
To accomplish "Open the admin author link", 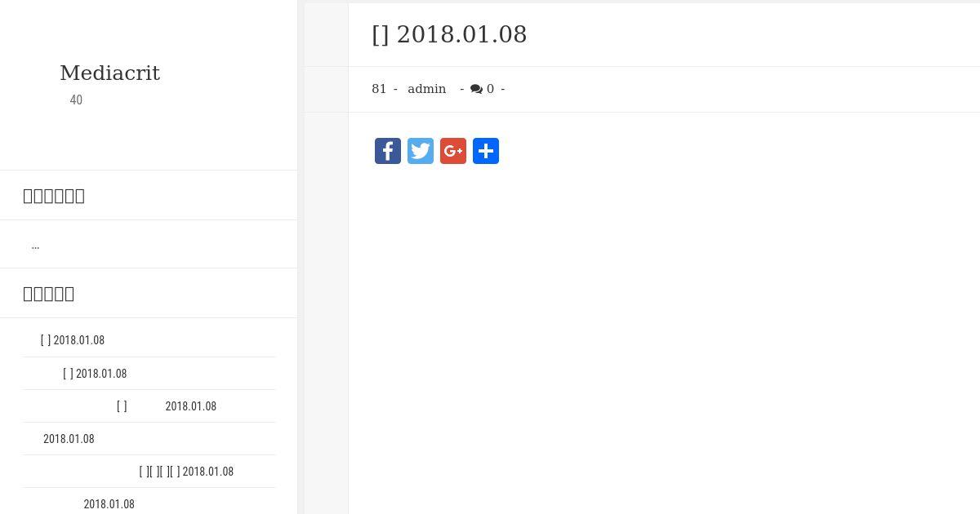I will [x=427, y=89].
